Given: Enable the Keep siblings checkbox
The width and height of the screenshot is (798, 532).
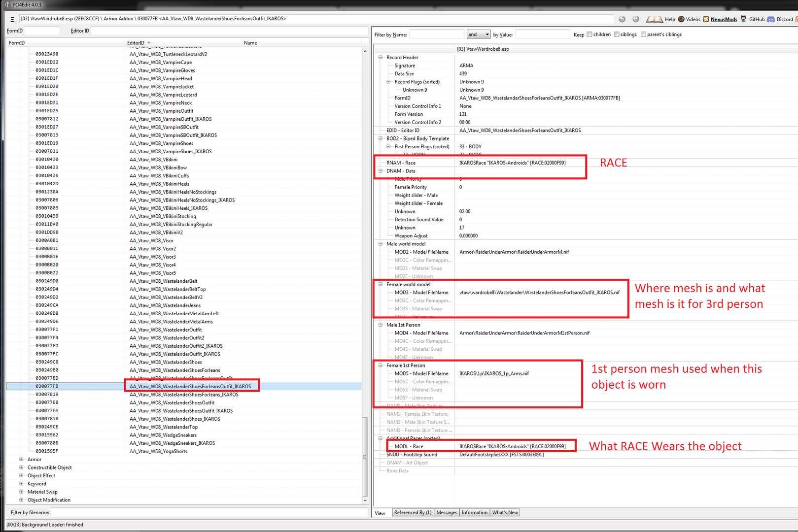Looking at the screenshot, I should click(617, 34).
